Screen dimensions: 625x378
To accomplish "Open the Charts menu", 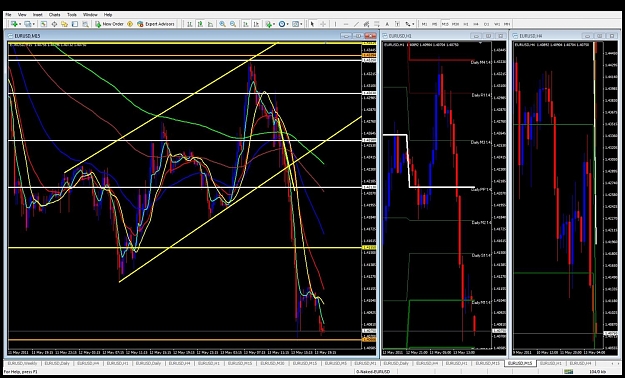I will 55,15.
